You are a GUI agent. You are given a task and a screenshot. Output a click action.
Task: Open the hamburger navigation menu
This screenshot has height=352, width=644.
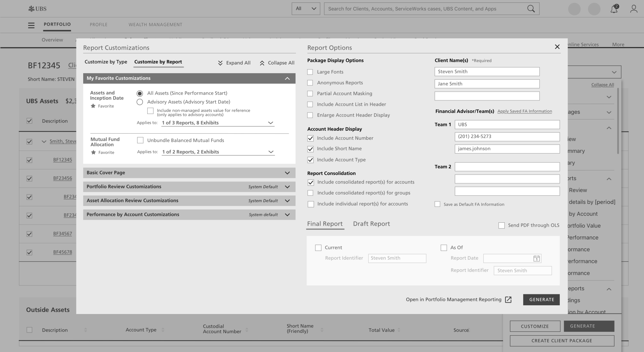click(31, 25)
